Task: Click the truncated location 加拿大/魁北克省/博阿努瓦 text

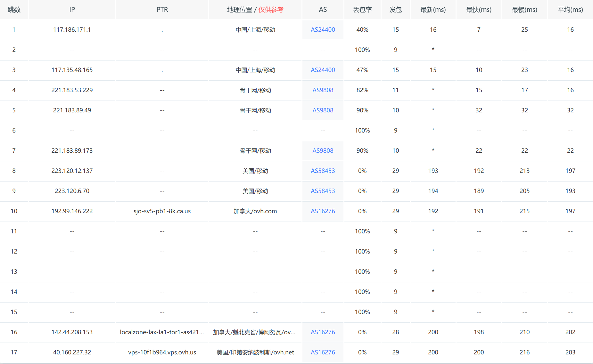Action: (255, 332)
